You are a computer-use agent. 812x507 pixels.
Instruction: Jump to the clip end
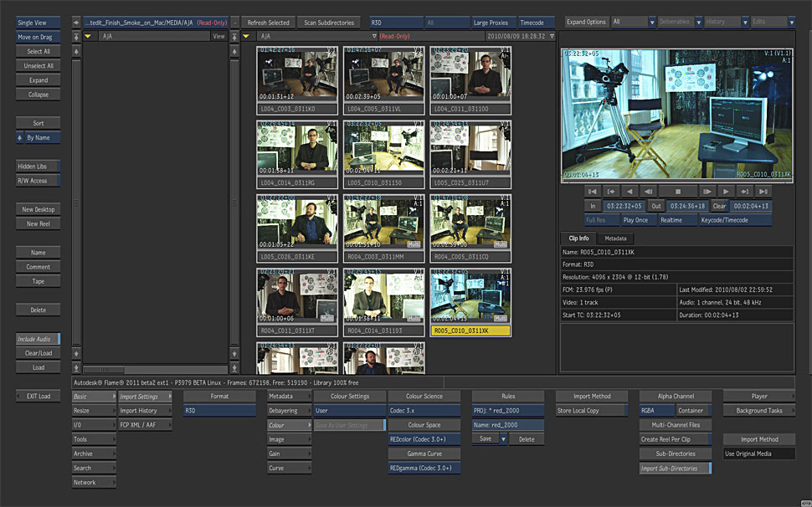click(763, 192)
